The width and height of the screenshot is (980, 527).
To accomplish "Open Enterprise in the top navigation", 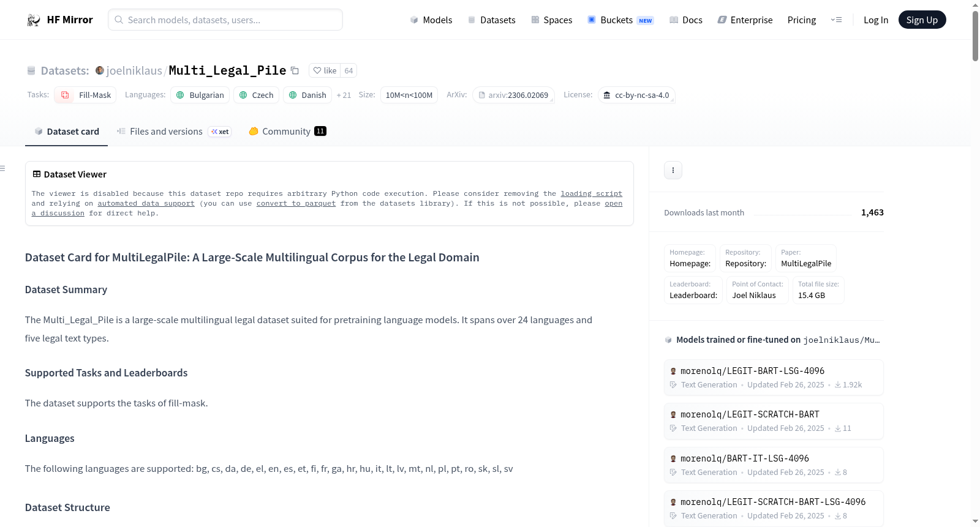I will (x=745, y=20).
